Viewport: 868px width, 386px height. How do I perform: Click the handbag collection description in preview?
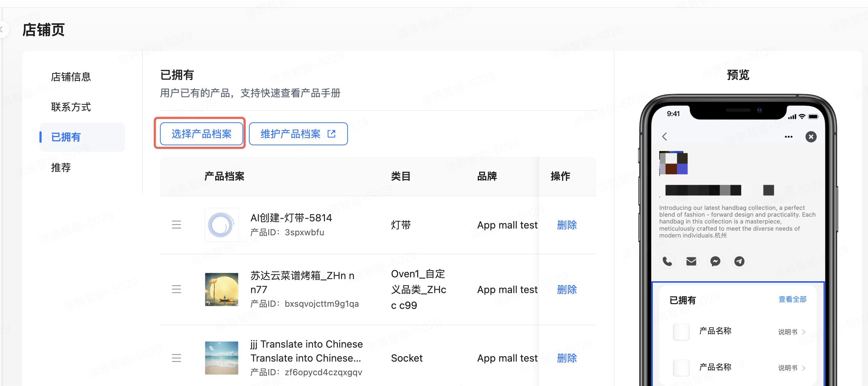[737, 221]
